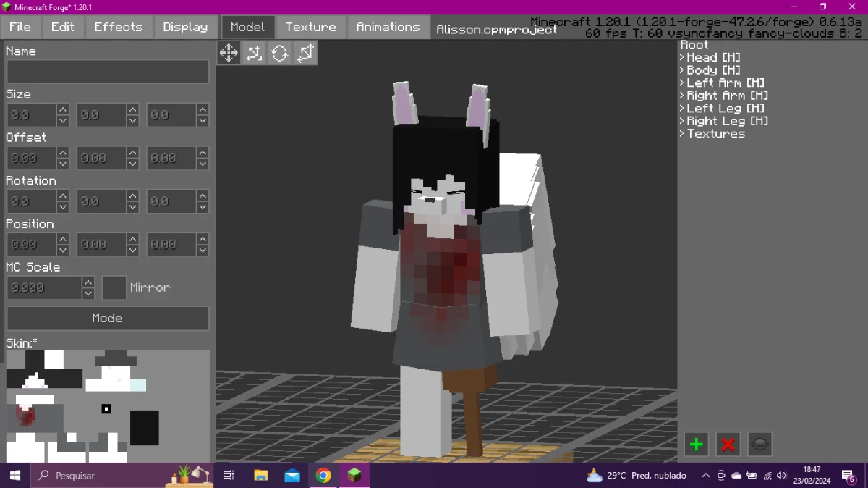This screenshot has width=868, height=488.
Task: Expand the Right Arm [H] tree node
Action: pyautogui.click(x=682, y=96)
